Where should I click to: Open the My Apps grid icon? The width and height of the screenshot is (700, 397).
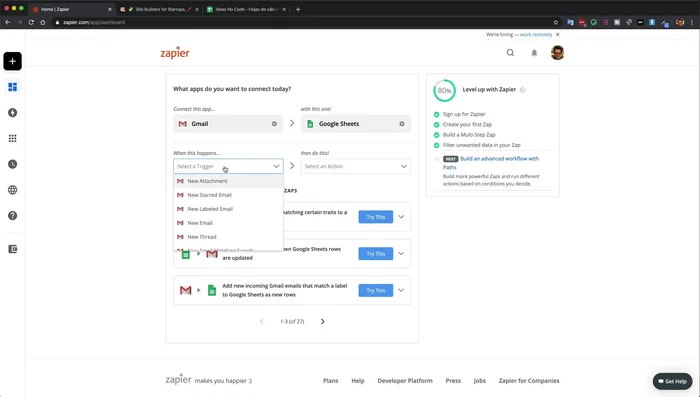pyautogui.click(x=12, y=138)
